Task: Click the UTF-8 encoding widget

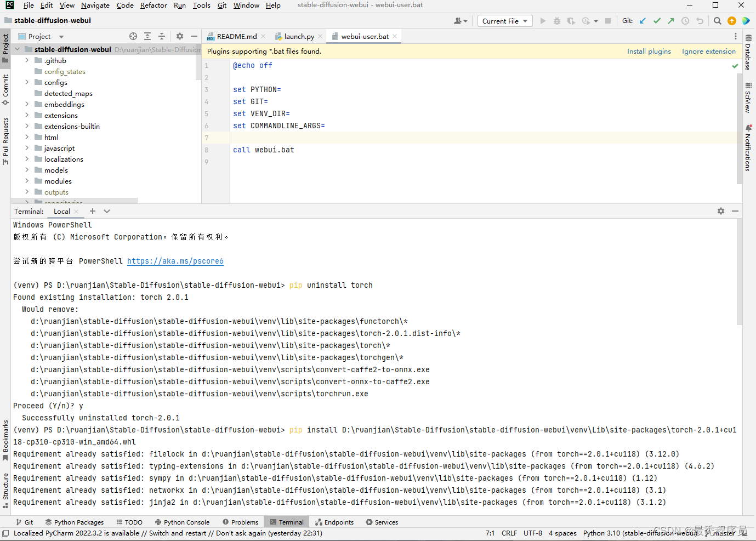Action: click(x=533, y=533)
